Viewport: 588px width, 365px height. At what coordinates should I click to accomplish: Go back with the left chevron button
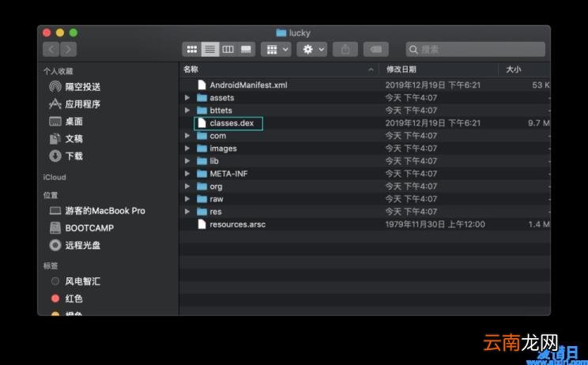point(51,49)
